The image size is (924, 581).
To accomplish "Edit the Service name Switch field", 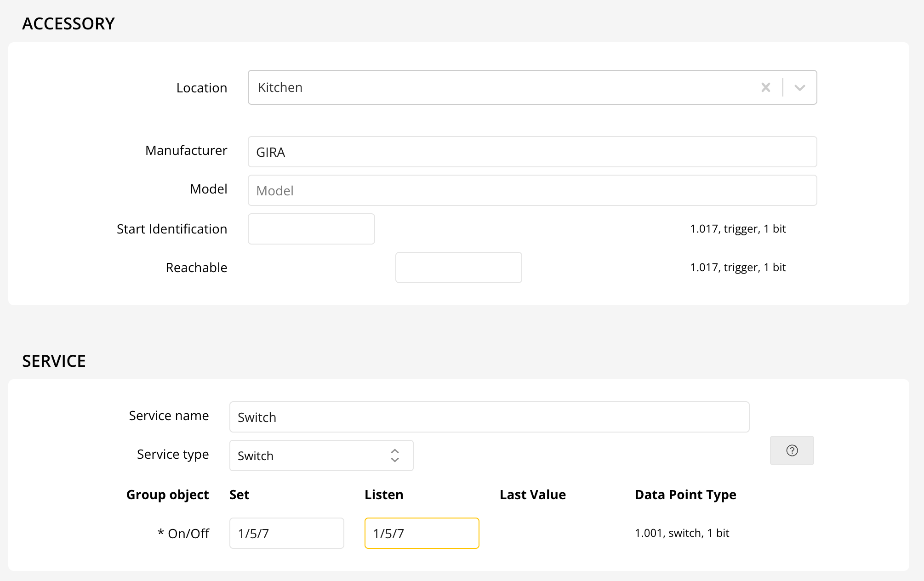I will point(489,417).
